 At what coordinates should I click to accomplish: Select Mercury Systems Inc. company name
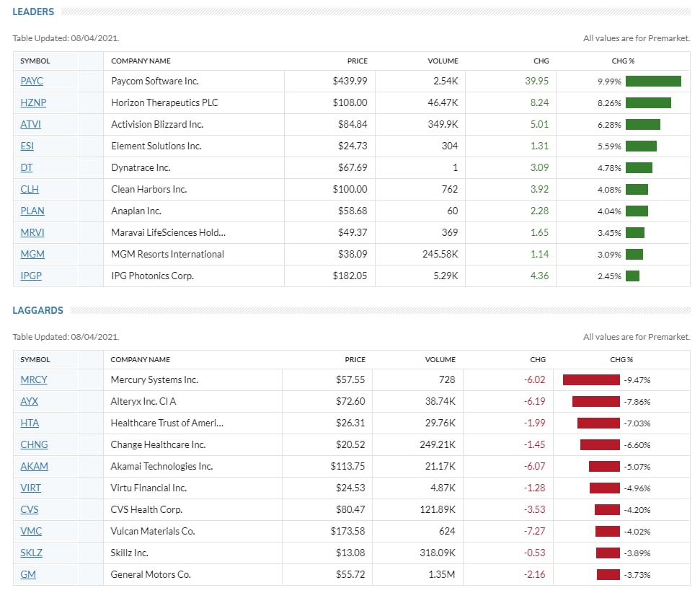(x=154, y=380)
